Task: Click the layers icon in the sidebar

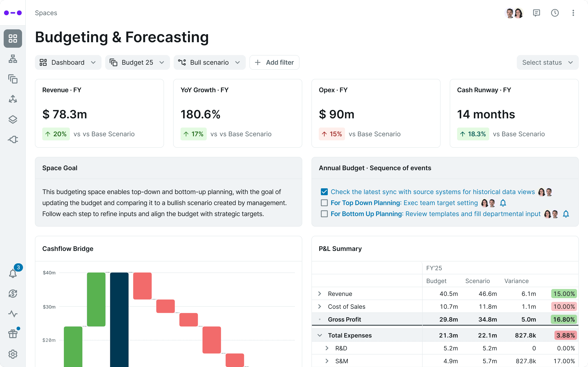Action: coord(13,119)
